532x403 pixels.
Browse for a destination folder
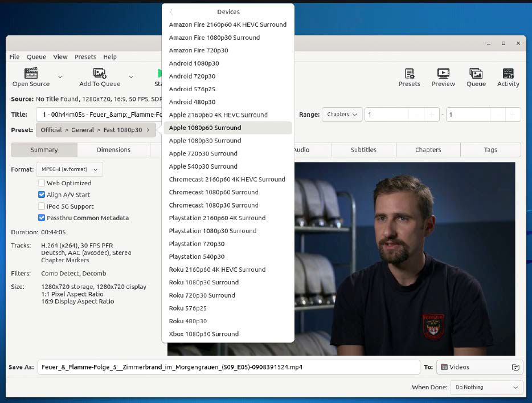point(515,367)
